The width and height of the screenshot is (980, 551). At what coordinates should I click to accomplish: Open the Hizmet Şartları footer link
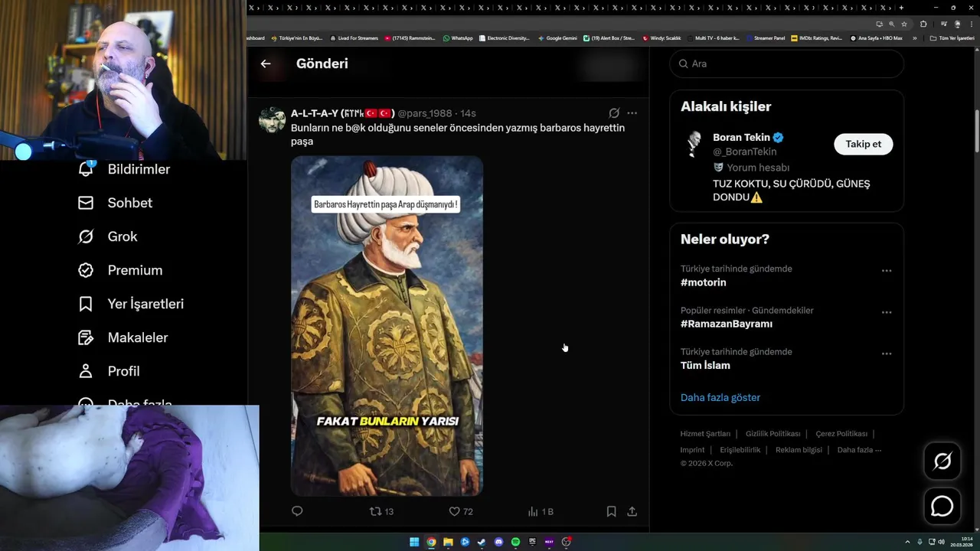point(705,434)
